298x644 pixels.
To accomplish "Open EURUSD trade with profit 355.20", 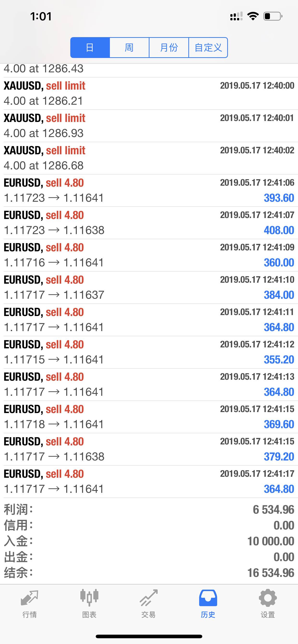I will 149,352.
